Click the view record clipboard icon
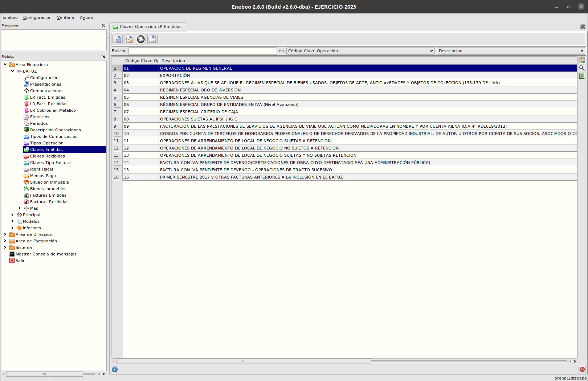588x381 pixels. (152, 39)
